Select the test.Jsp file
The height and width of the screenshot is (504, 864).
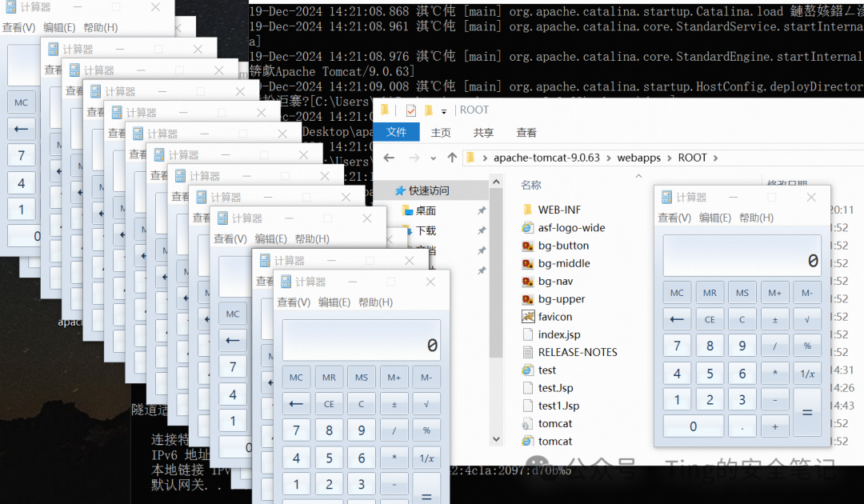(x=555, y=388)
